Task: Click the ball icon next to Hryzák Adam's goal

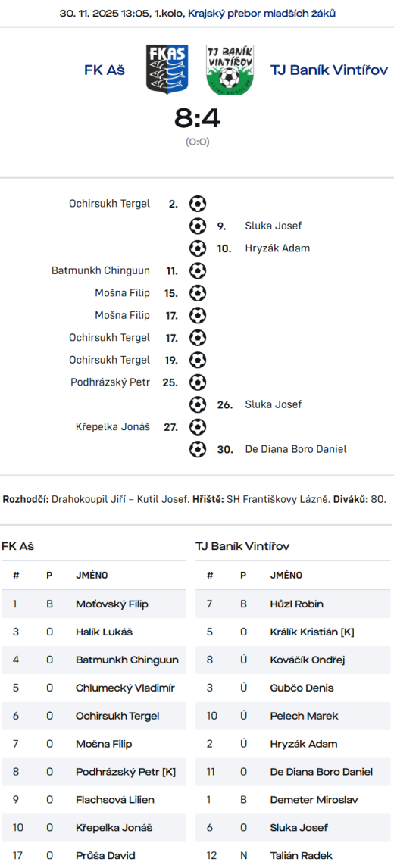Action: click(197, 248)
